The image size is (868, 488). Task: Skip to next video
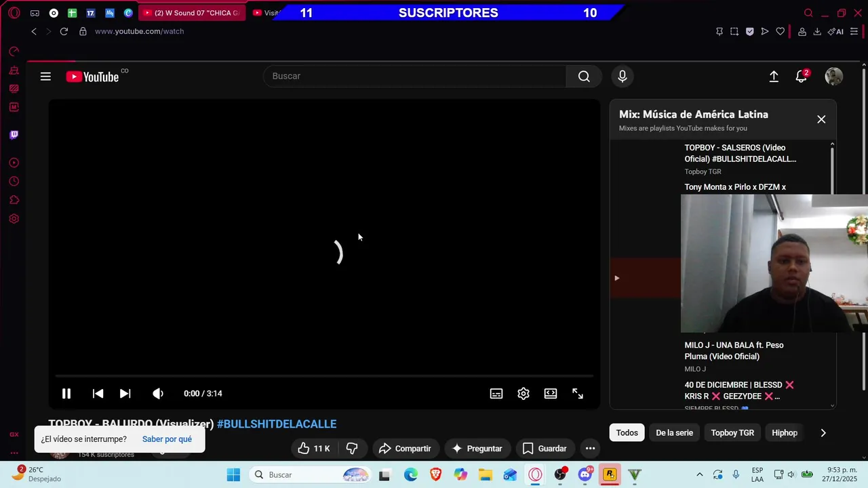125,394
